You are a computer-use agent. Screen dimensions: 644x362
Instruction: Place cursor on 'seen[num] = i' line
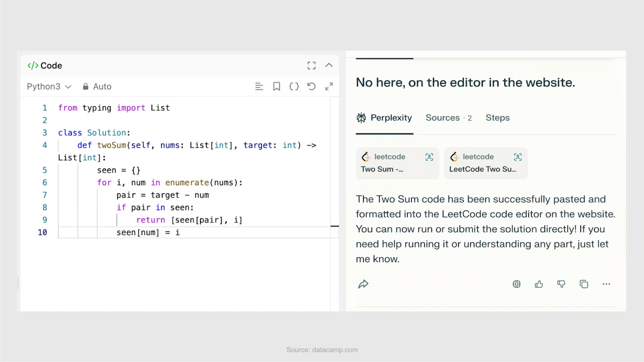point(148,232)
